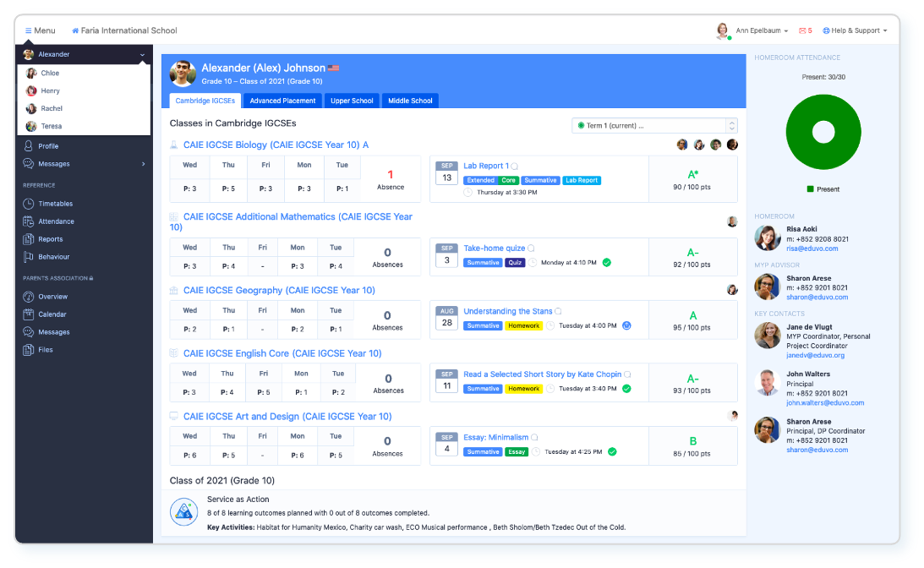Click the Profile icon in sidebar
The image size is (924, 568).
(29, 146)
